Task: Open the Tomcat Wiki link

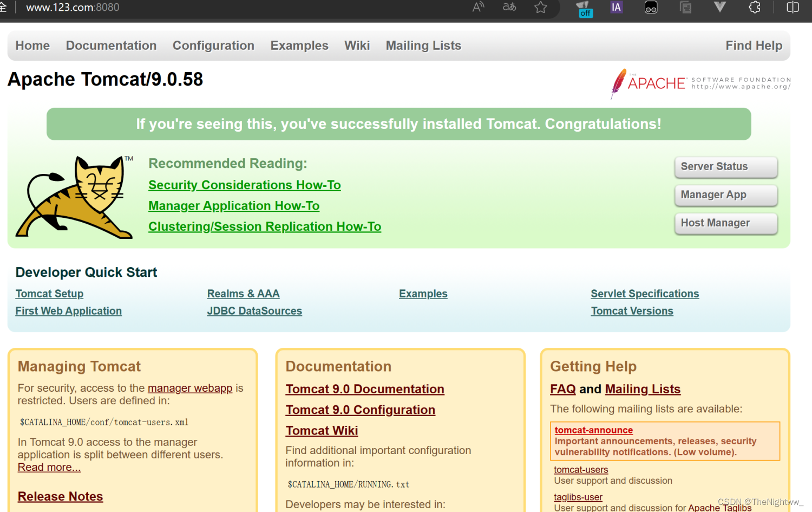Action: (322, 430)
